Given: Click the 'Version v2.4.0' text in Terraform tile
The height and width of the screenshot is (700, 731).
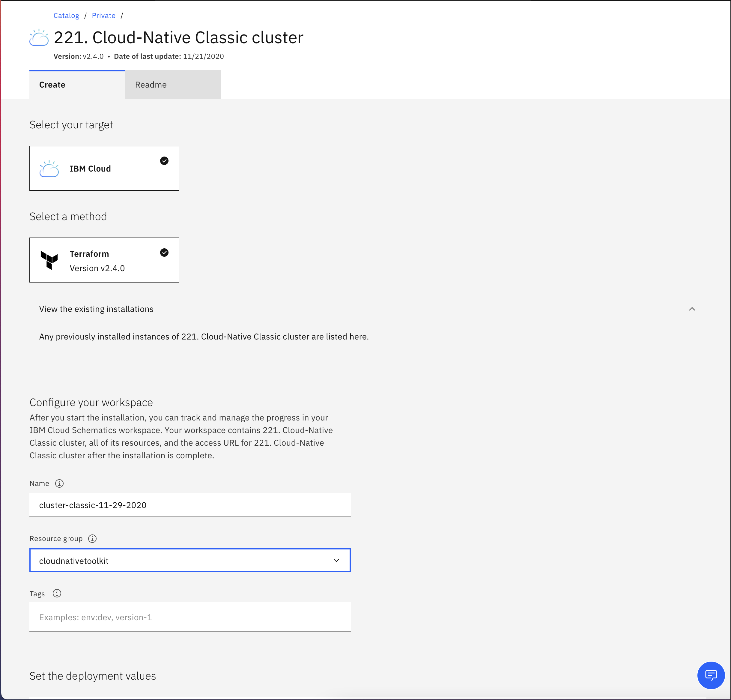Looking at the screenshot, I should point(97,268).
